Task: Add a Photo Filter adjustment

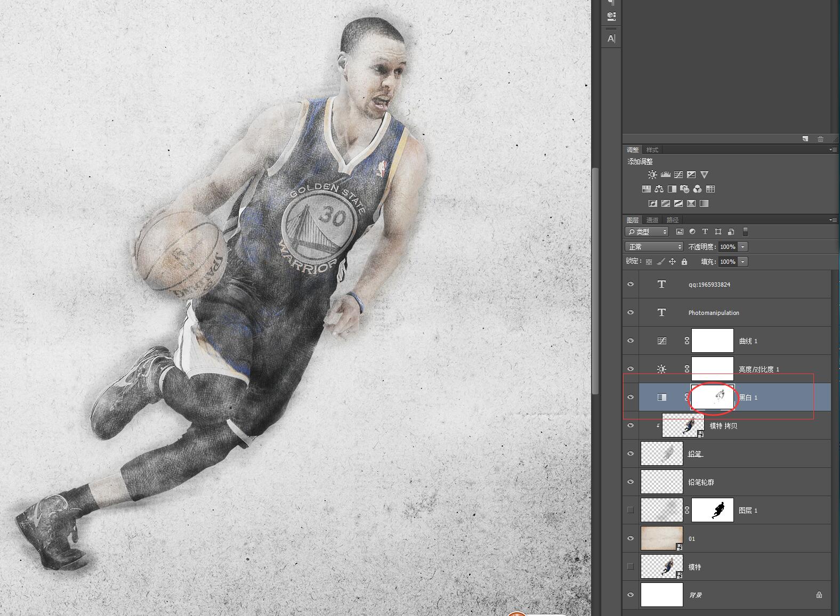Action: (685, 189)
